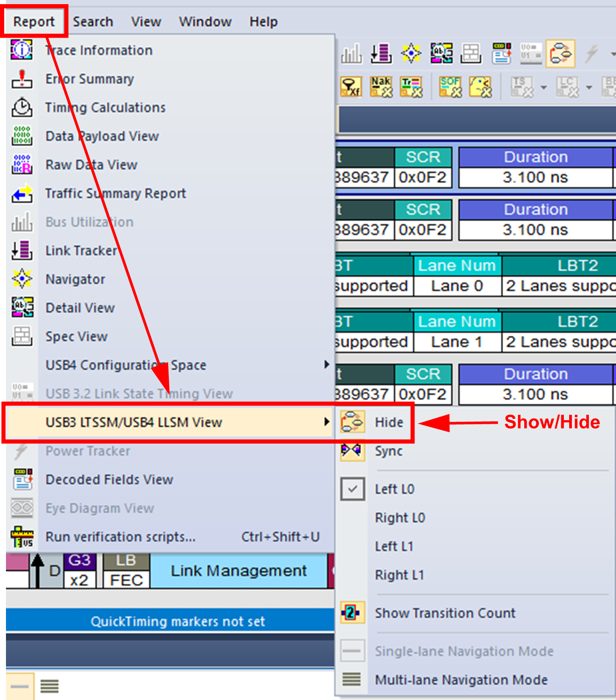Click the Detail View toolbar icon

(x=441, y=53)
